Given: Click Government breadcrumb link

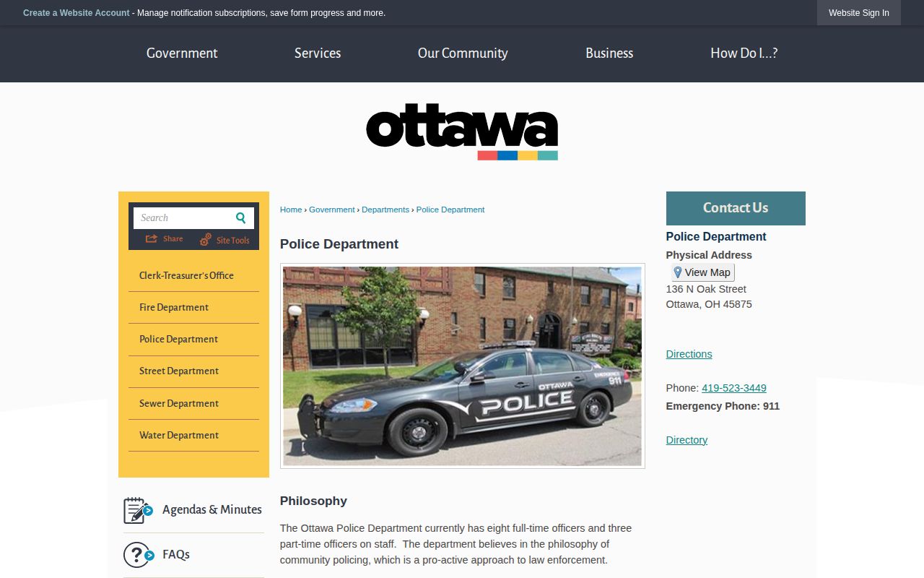Looking at the screenshot, I should 332,210.
